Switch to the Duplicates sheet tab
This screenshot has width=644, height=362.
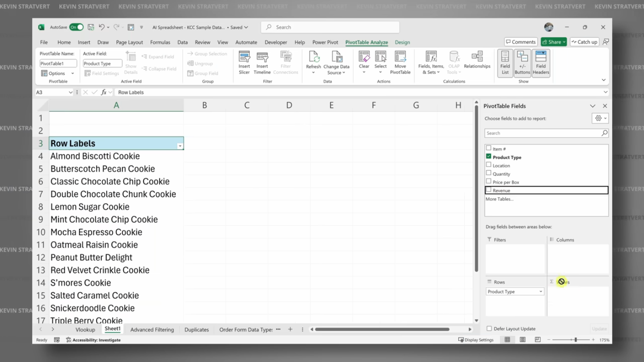(x=196, y=329)
